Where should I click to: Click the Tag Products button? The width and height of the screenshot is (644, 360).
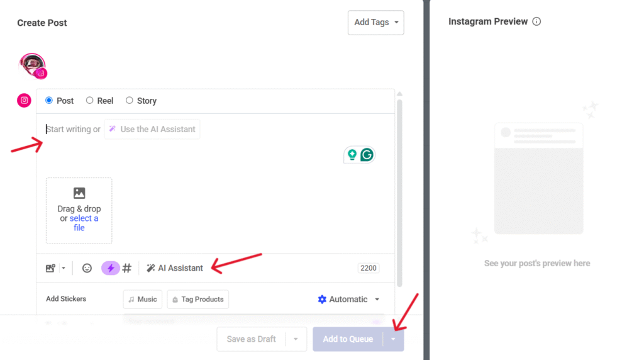tap(197, 300)
